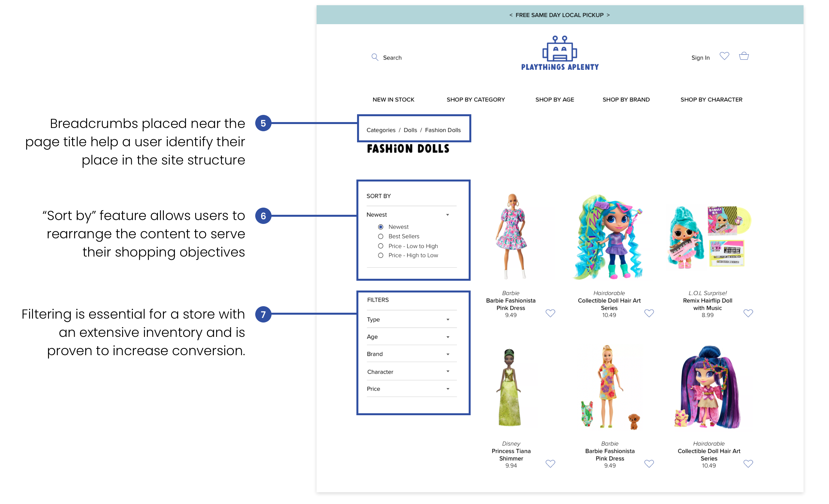Open Shop By Category menu
829x504 pixels.
click(476, 100)
